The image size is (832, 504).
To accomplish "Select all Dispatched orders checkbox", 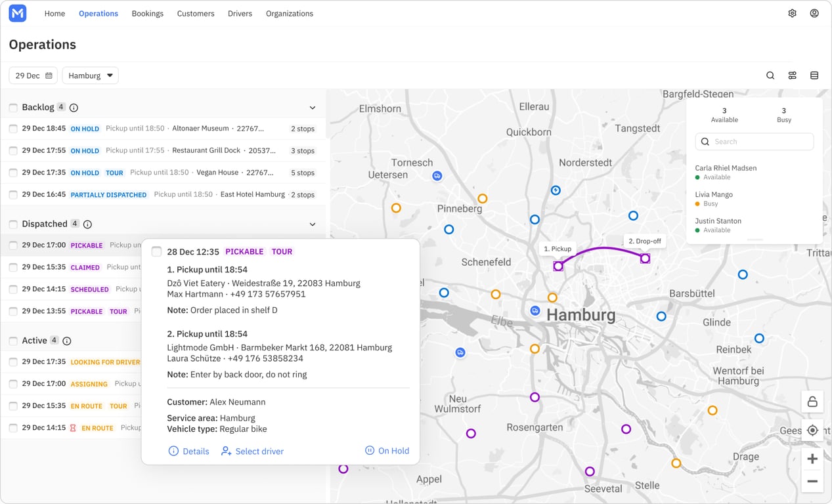I will click(13, 224).
